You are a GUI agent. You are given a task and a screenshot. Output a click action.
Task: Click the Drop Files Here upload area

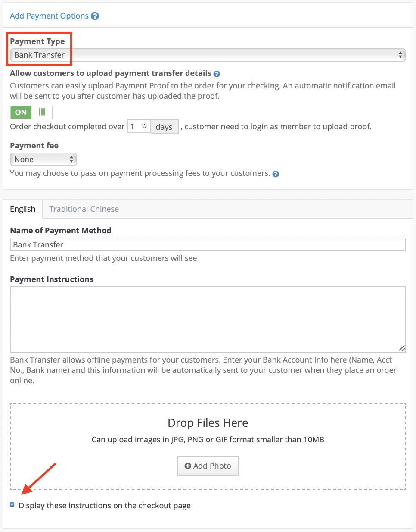click(208, 446)
